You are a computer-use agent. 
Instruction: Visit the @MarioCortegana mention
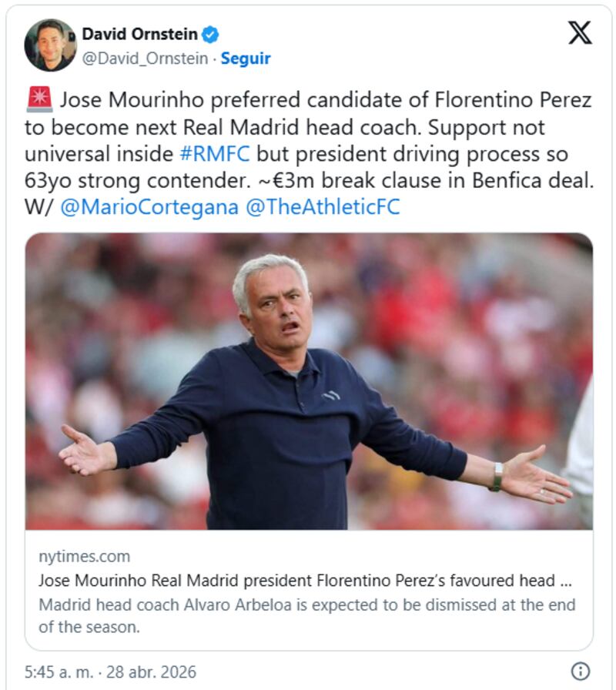point(148,207)
